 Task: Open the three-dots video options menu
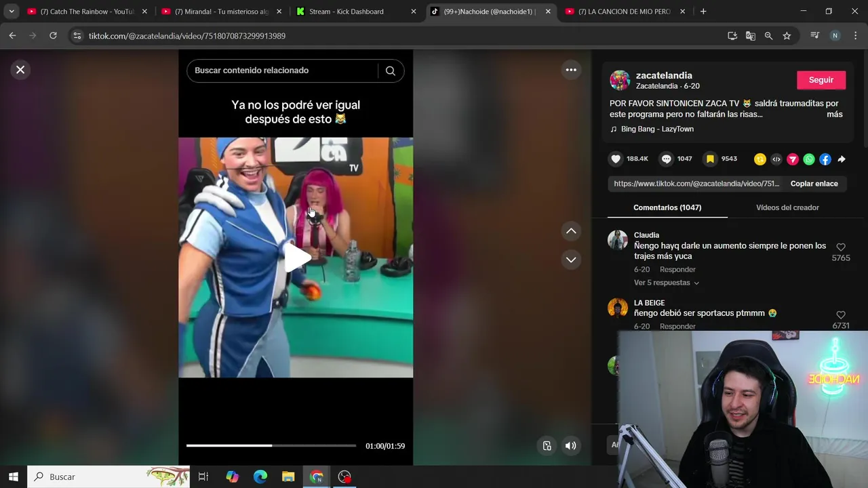[x=571, y=70]
